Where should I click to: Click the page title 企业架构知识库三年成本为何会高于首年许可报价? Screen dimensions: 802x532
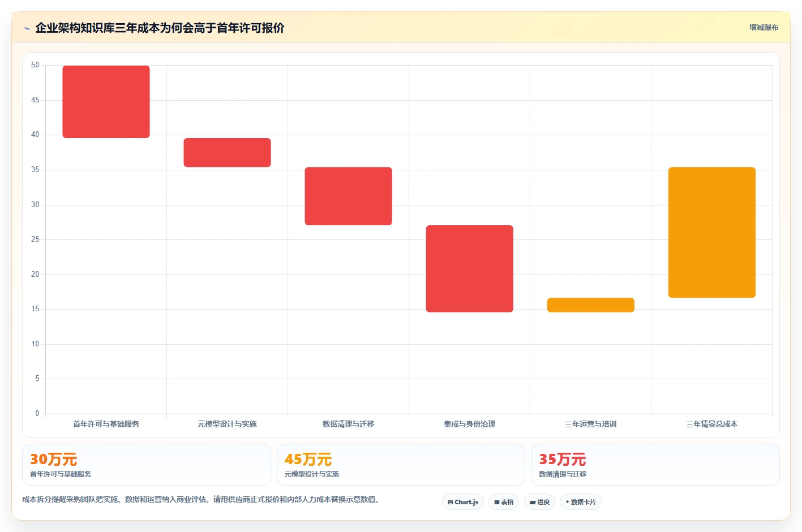pyautogui.click(x=160, y=28)
